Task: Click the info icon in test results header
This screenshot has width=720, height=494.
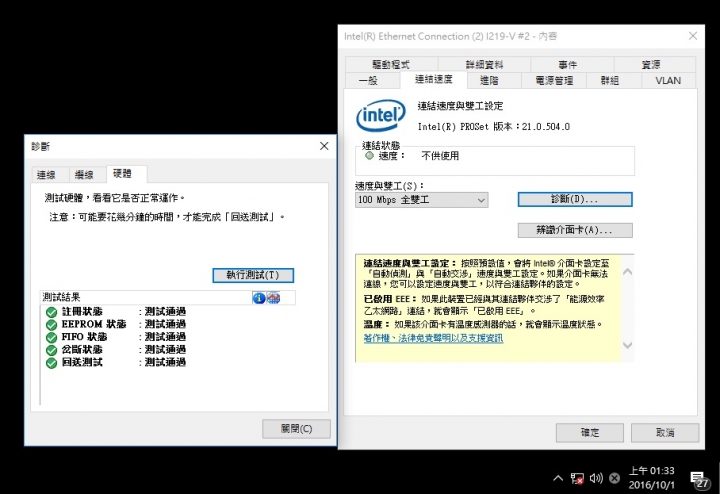Action: 259,298
